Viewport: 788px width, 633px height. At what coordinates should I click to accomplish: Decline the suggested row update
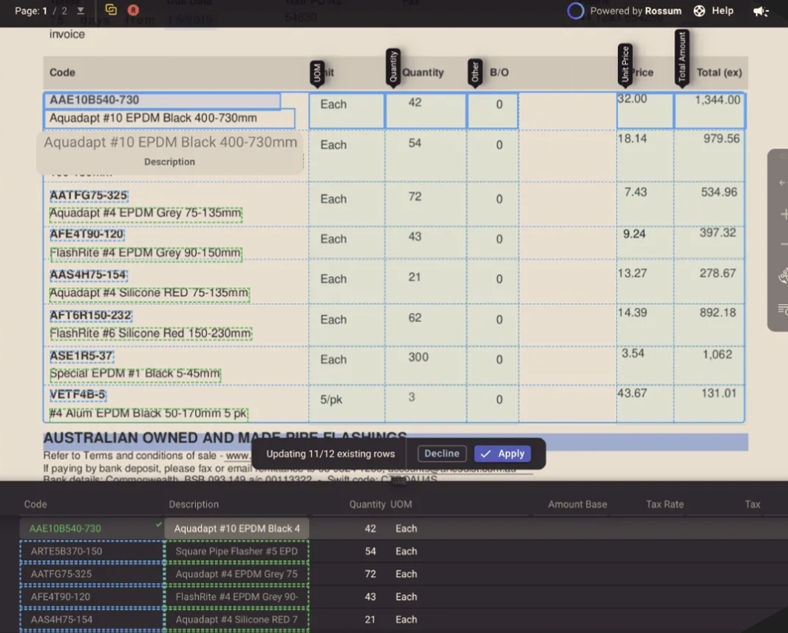click(442, 454)
